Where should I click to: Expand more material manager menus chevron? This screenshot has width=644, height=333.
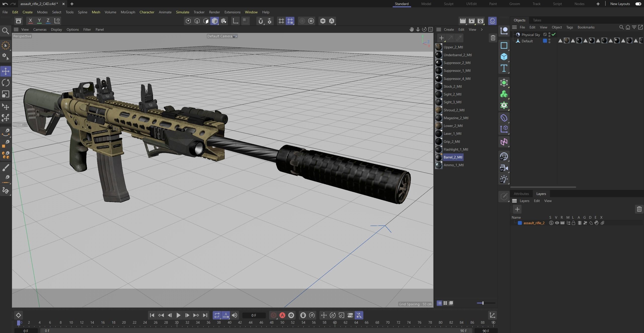click(482, 29)
